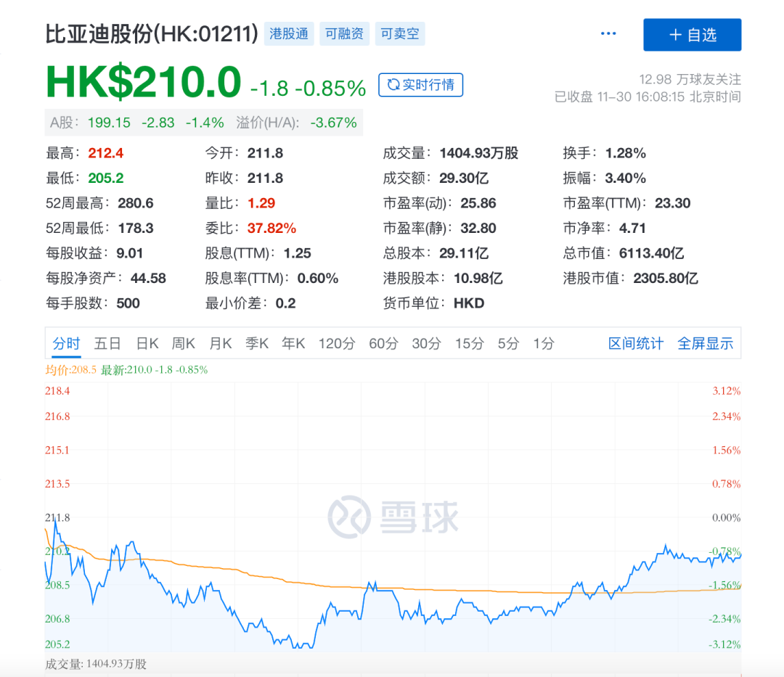Open 区间统计 range statistics
The width and height of the screenshot is (784, 677).
click(636, 343)
